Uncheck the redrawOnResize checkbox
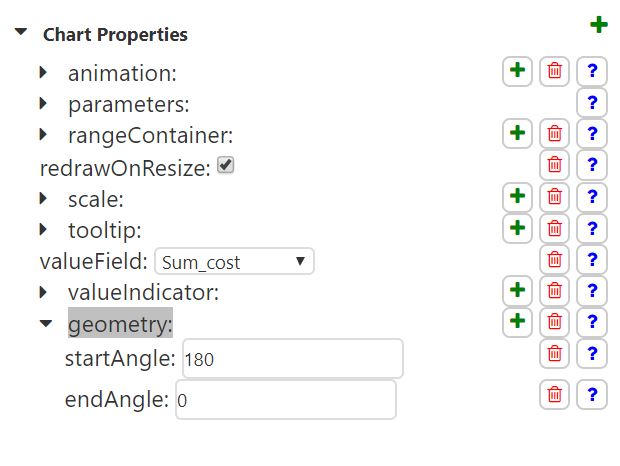 click(x=226, y=166)
